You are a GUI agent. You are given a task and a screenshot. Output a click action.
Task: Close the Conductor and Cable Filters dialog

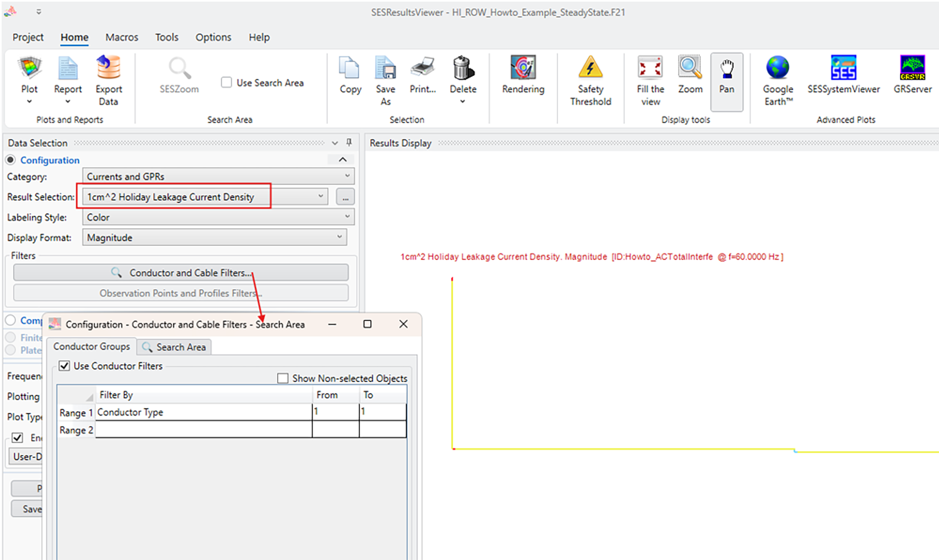pyautogui.click(x=403, y=324)
